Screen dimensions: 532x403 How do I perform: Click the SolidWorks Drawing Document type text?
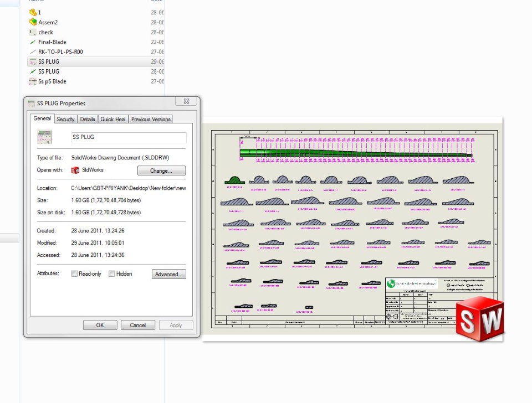(x=120, y=158)
